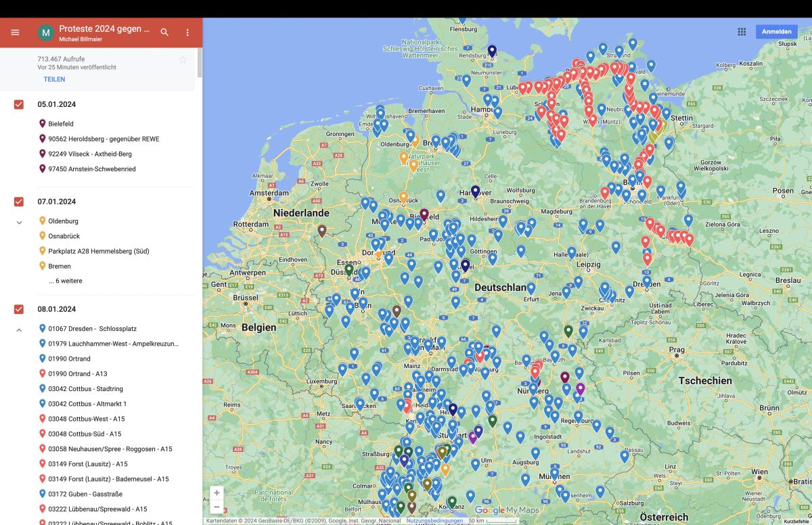
Task: Click the sidebar vertical scrollbar
Action: coord(200,62)
